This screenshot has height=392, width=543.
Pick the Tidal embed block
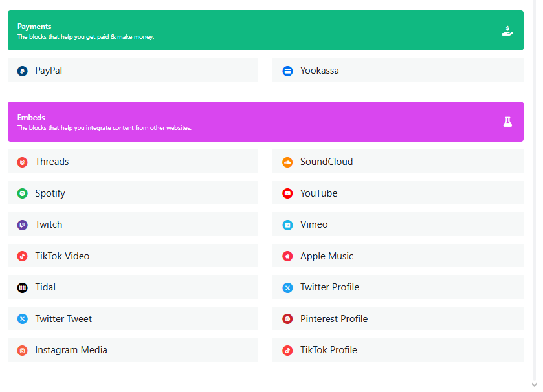click(x=133, y=287)
